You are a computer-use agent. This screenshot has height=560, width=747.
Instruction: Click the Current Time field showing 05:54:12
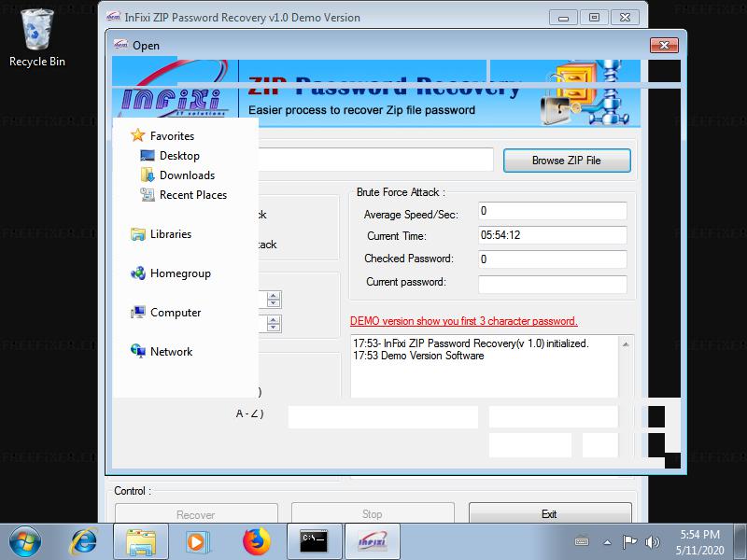coord(553,235)
